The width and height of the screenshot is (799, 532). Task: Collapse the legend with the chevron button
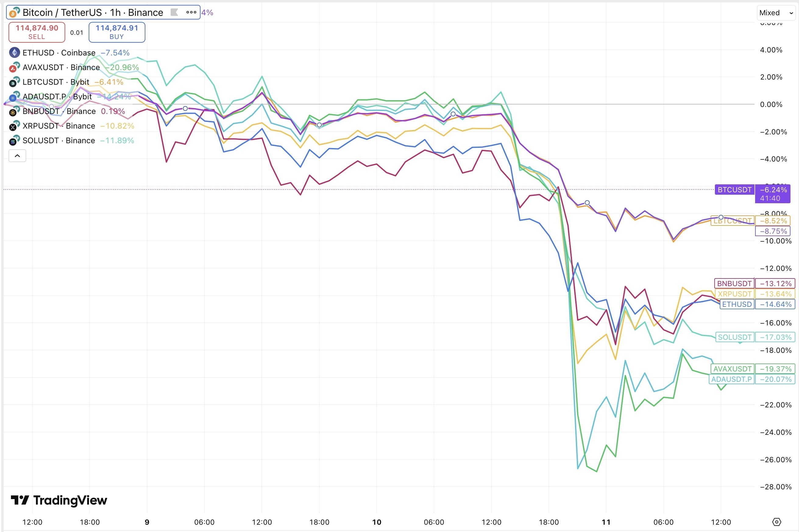pyautogui.click(x=17, y=156)
